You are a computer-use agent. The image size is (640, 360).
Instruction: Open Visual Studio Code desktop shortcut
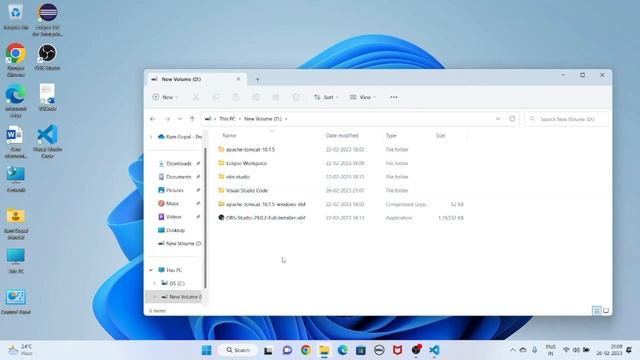47,141
